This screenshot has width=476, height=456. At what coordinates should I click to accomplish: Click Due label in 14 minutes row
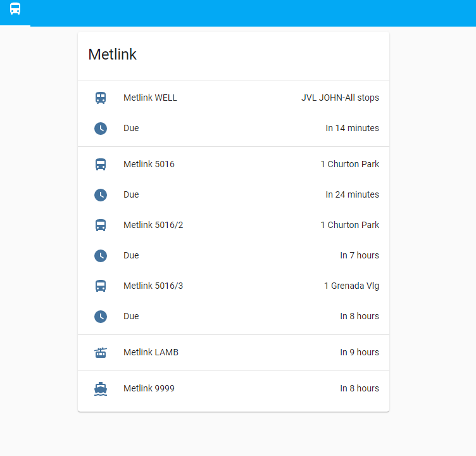(x=131, y=128)
